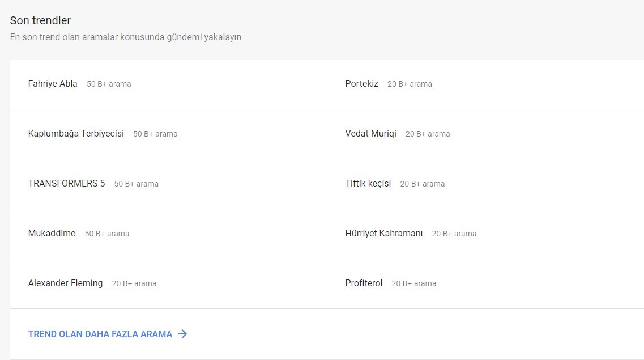Click the arrow icon next to TREND OLAN DAHA FAZLA ARAMA
The width and height of the screenshot is (644, 360).
pos(182,334)
